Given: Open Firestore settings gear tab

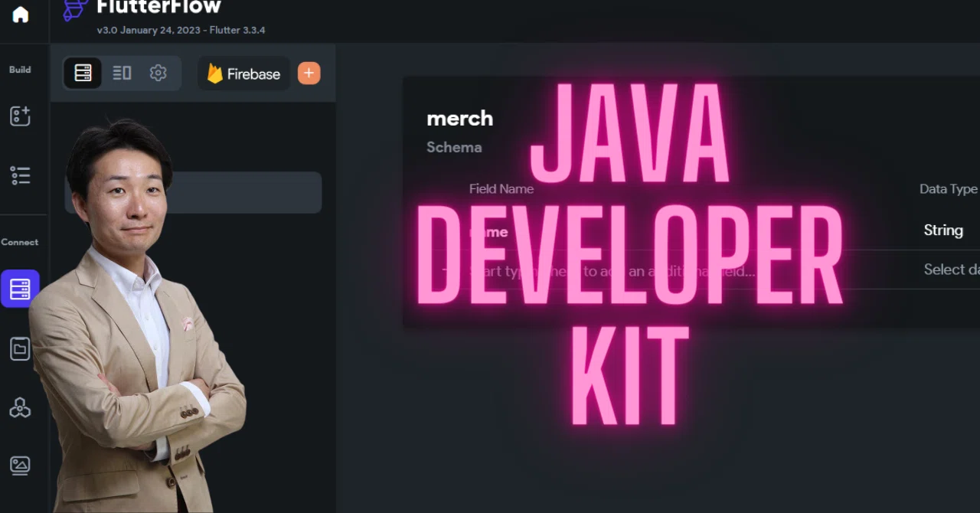Looking at the screenshot, I should point(158,74).
